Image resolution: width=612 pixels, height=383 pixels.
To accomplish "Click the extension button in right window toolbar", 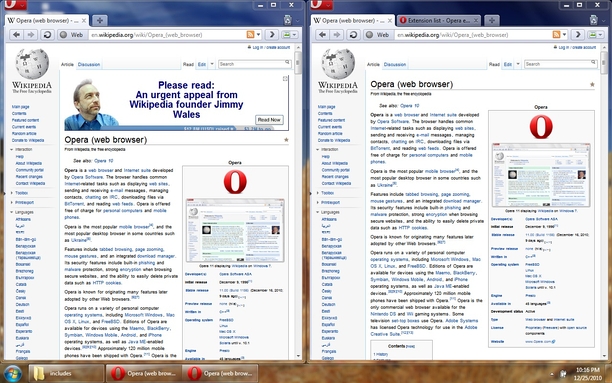I will tap(592, 35).
